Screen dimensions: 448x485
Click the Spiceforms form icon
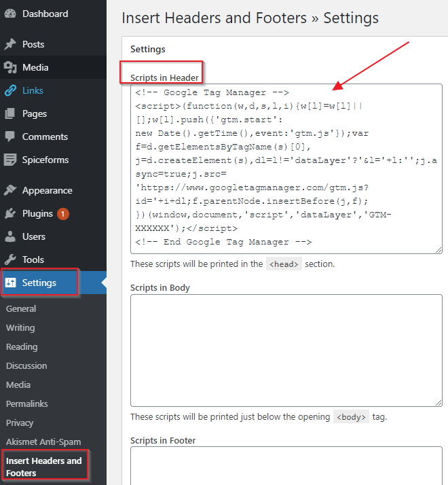10,160
